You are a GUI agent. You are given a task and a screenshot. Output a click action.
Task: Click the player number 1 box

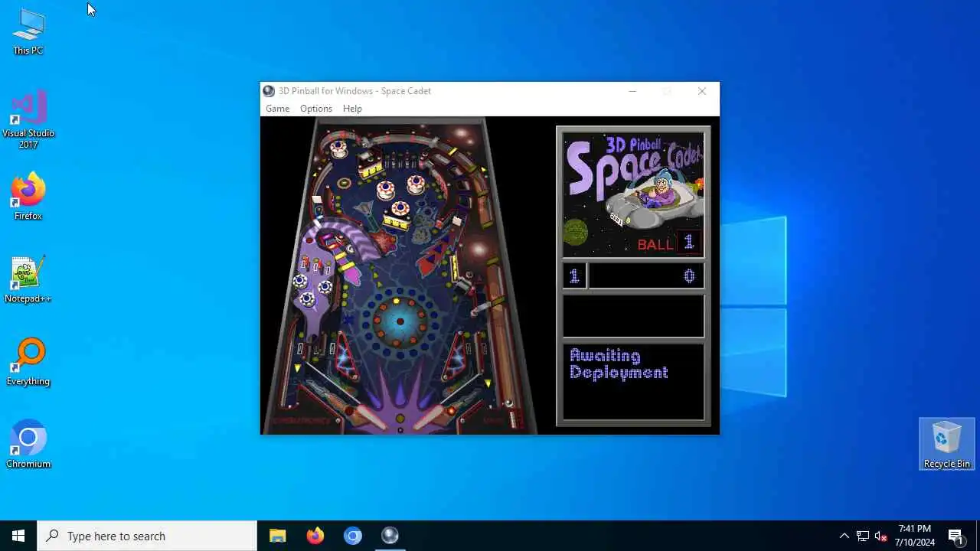[x=574, y=276]
